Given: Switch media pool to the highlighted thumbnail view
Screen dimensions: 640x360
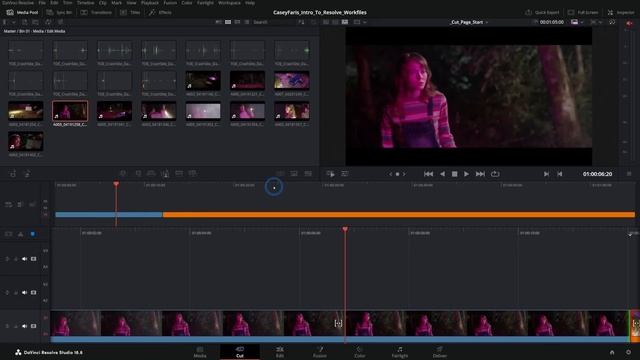Looking at the screenshot, I should 228,22.
